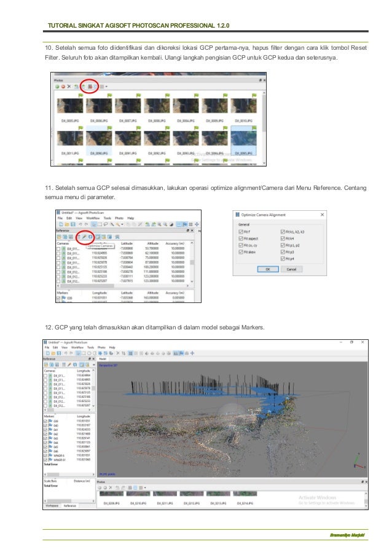Viewport: 392px width, 555px height.
Task: Click the blue save disk icon in the PhotoScan Reference window toolbar
Action: click(73, 224)
